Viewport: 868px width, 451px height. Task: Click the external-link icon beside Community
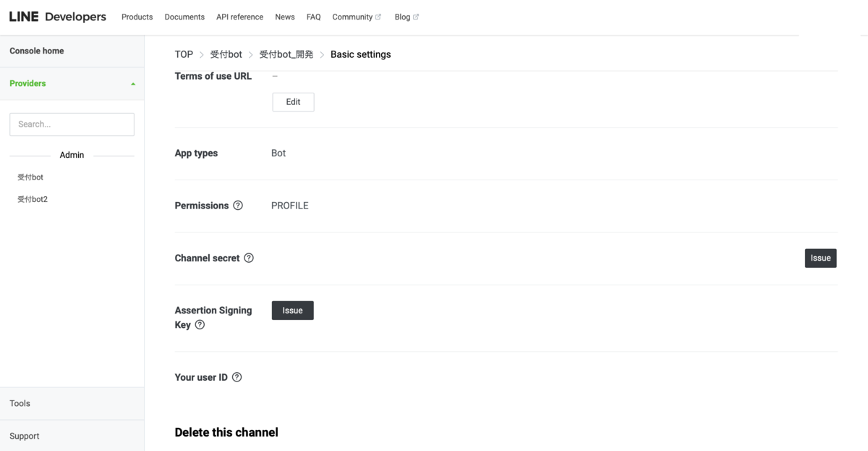[x=378, y=17]
